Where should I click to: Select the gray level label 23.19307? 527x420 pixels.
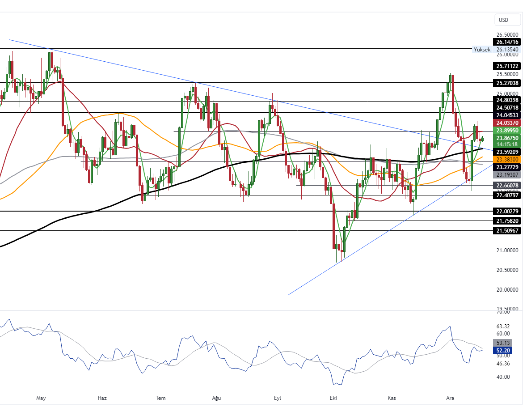tap(506, 175)
